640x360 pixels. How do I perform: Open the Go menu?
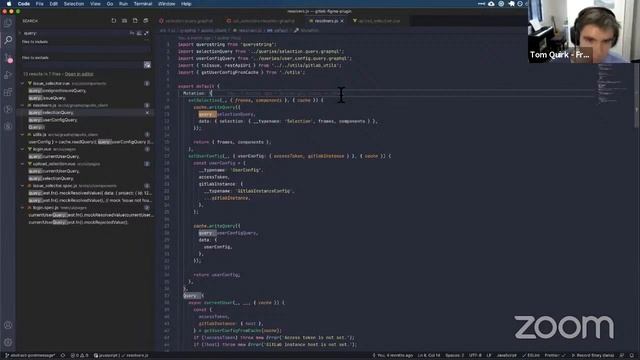tap(110, 4)
